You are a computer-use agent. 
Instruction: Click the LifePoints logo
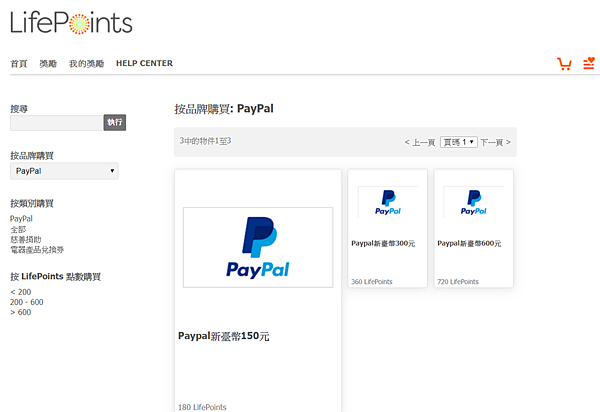pyautogui.click(x=71, y=23)
